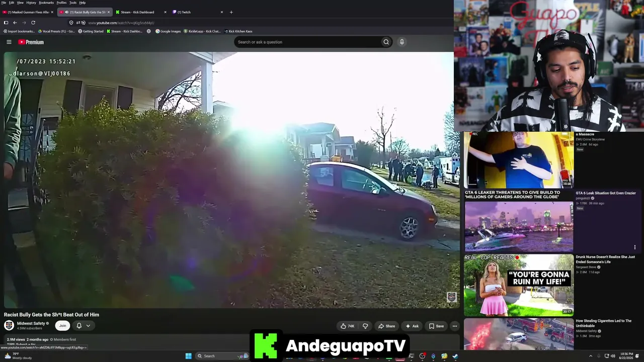Open the GTA 6 Leak Situation video title
This screenshot has width=644, height=362.
coord(606,193)
